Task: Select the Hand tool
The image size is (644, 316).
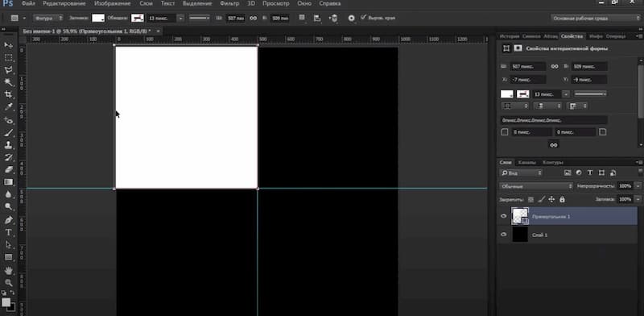Action: (8, 270)
